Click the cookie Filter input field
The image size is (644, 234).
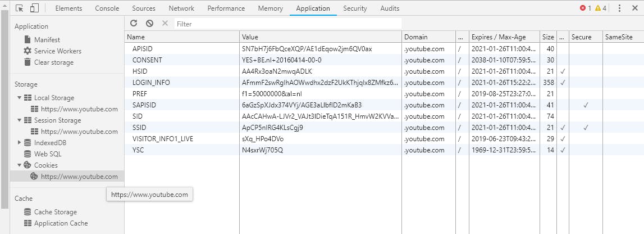(287, 24)
